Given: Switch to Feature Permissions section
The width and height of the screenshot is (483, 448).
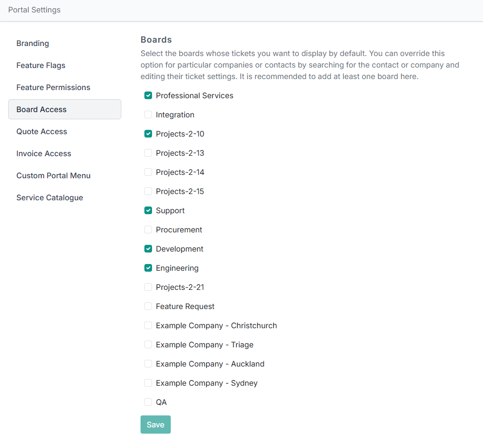Looking at the screenshot, I should (x=53, y=87).
